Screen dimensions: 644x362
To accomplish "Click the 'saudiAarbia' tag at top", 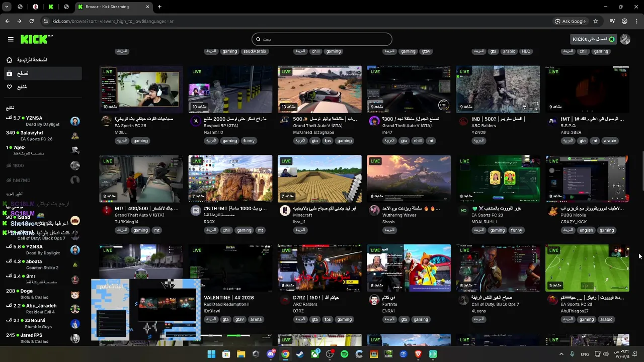I will pos(255,51).
